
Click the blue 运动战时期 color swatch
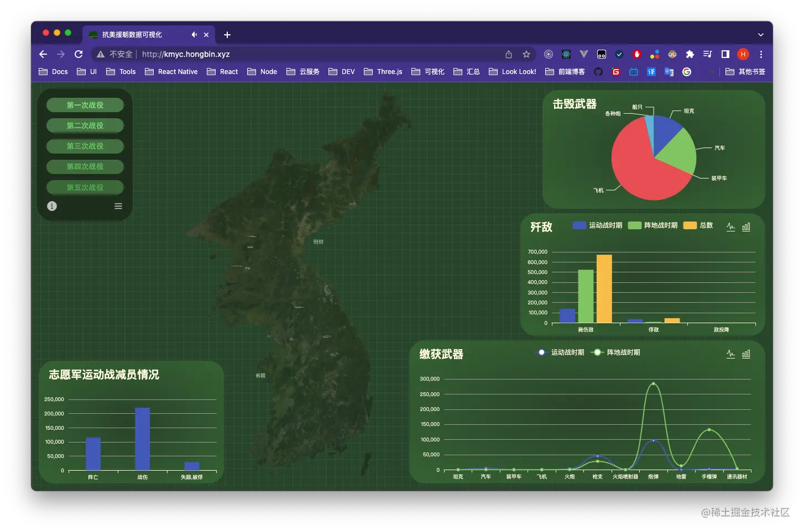tap(578, 225)
